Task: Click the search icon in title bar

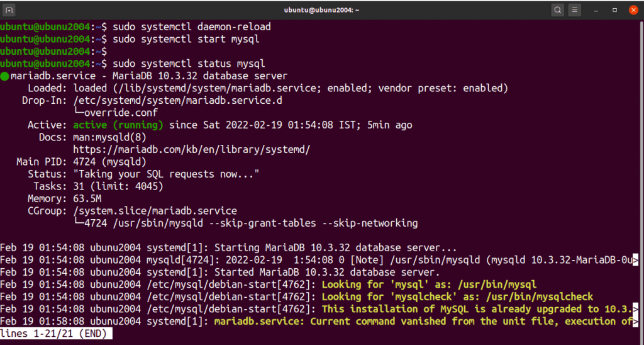Action: 558,10
